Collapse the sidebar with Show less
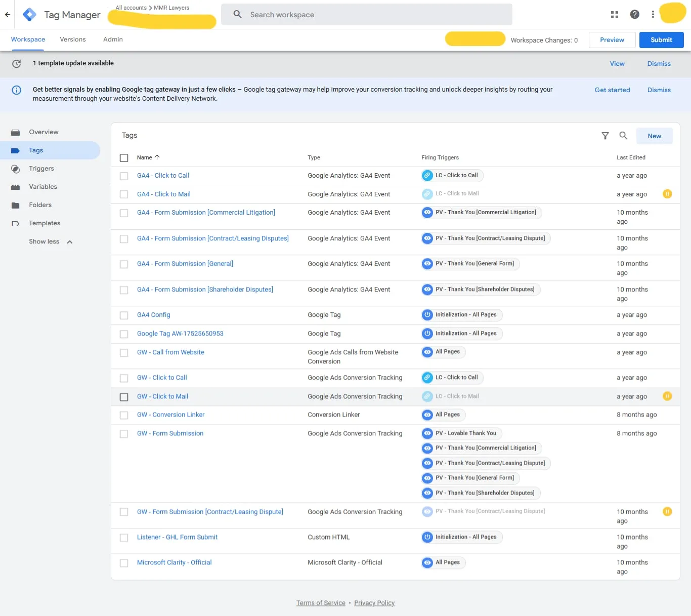The width and height of the screenshot is (691, 616). click(x=51, y=242)
